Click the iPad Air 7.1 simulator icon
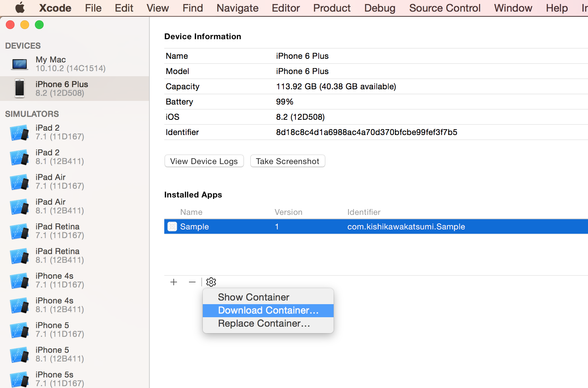Image resolution: width=588 pixels, height=388 pixels. coord(20,182)
